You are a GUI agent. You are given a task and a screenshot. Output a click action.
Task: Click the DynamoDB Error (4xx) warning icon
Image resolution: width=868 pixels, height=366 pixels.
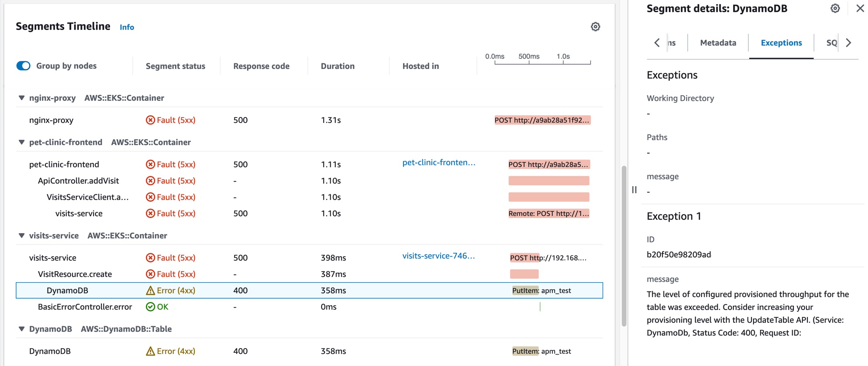click(150, 290)
